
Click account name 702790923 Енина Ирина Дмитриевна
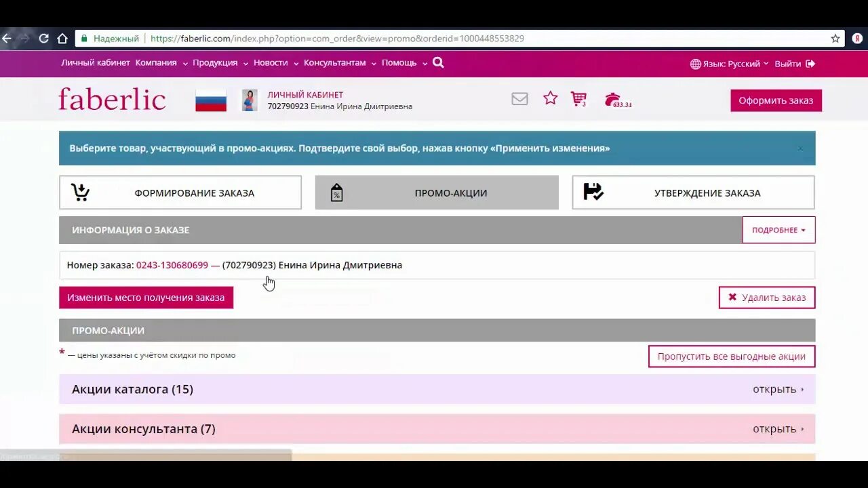click(340, 106)
